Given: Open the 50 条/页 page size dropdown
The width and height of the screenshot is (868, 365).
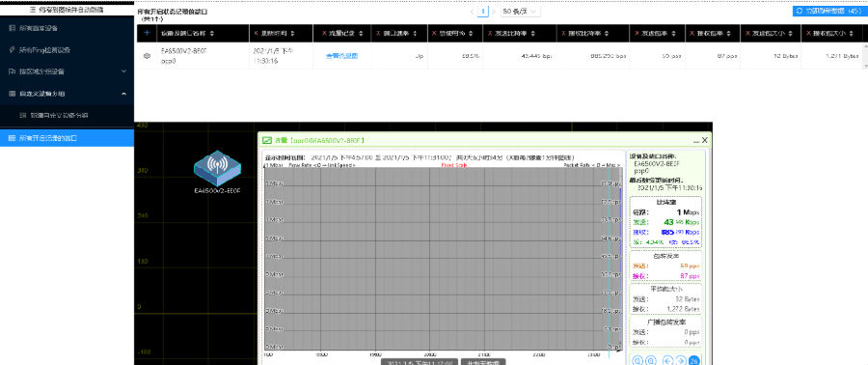Looking at the screenshot, I should [x=521, y=11].
